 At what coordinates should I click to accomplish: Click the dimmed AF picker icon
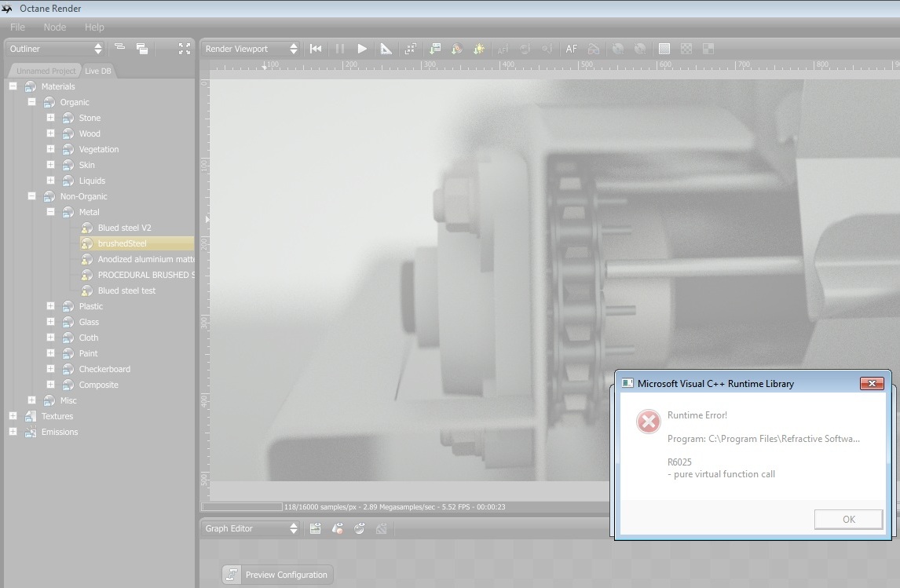click(x=503, y=49)
